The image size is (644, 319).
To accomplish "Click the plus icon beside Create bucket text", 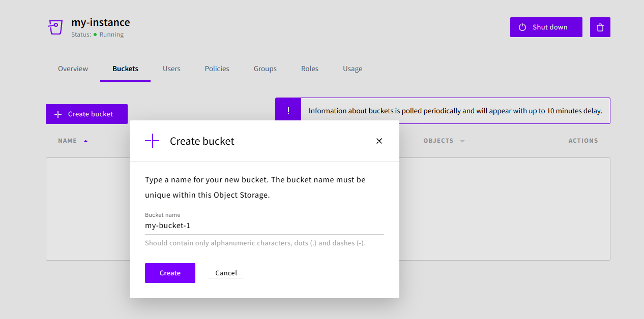I will coord(57,114).
